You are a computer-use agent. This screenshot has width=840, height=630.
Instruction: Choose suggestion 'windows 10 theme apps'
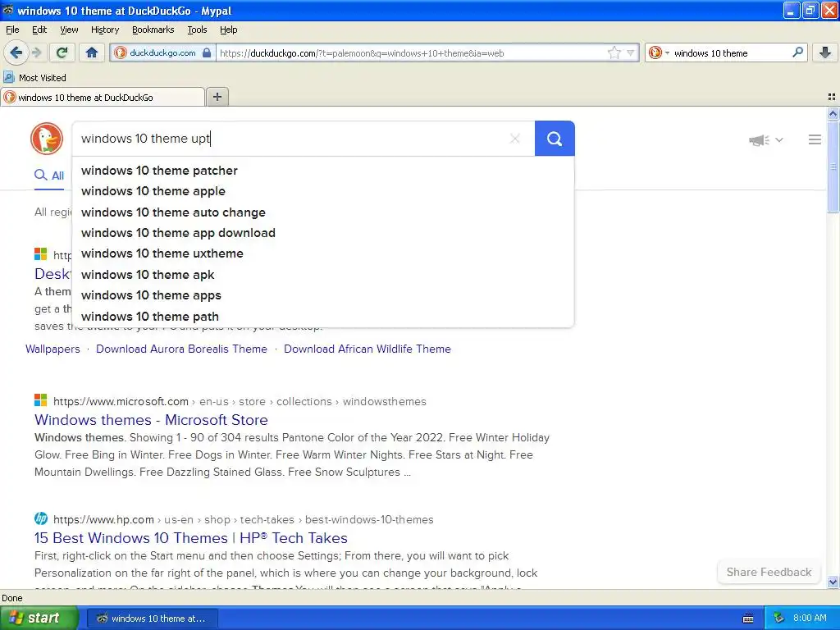(x=323, y=295)
